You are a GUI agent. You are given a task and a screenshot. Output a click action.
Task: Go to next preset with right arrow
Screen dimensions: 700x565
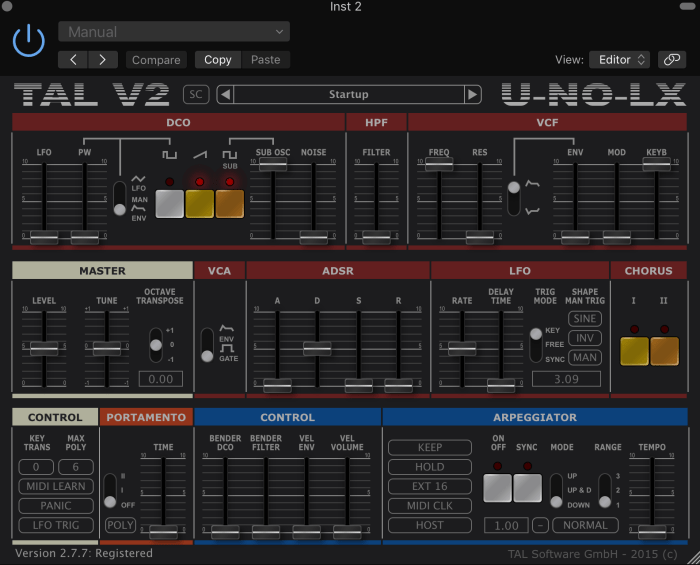pyautogui.click(x=103, y=60)
